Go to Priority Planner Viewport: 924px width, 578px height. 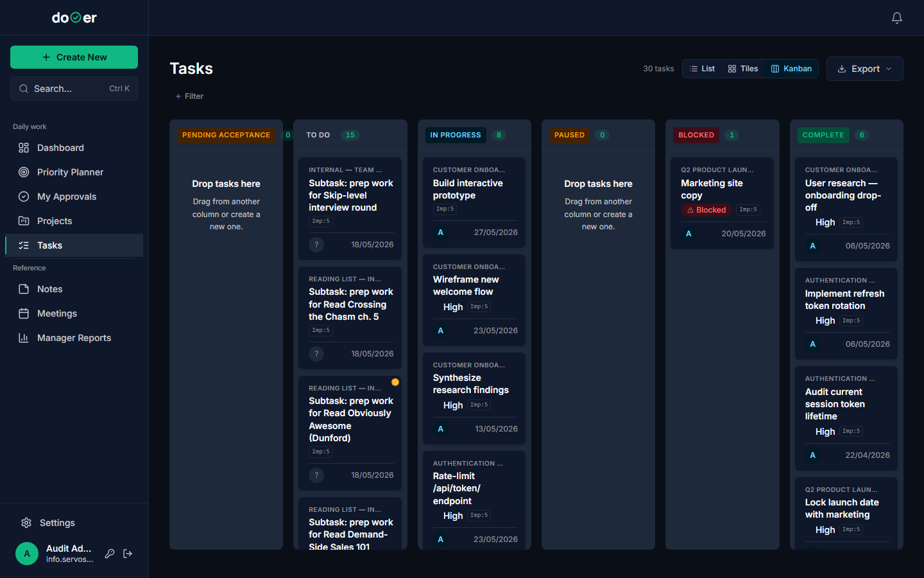[x=74, y=172]
